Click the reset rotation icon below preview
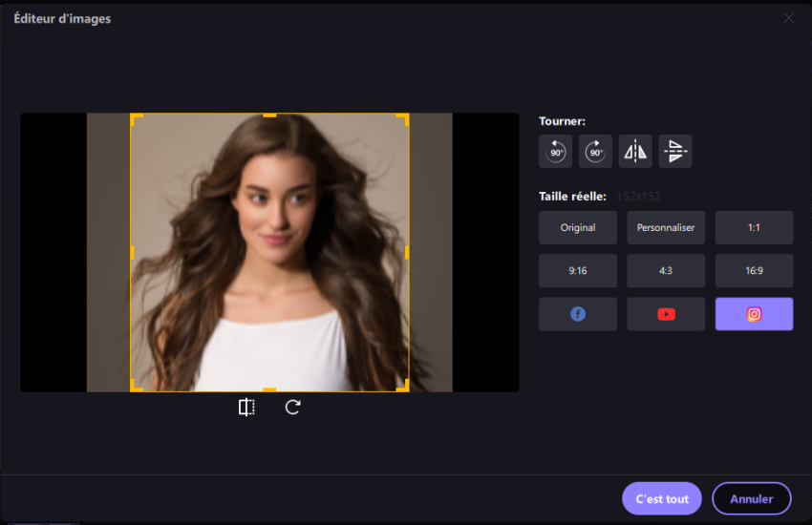This screenshot has width=812, height=525. point(293,408)
